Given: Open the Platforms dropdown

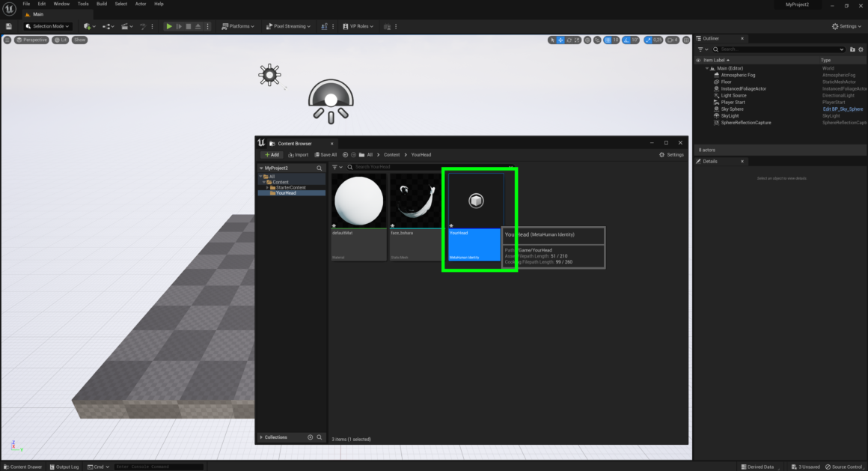Looking at the screenshot, I should 238,26.
